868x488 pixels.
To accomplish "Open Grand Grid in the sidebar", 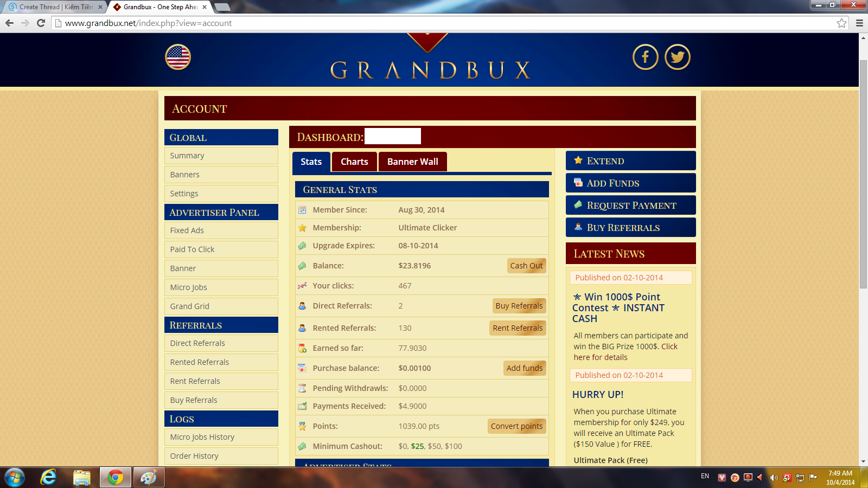I will click(221, 306).
